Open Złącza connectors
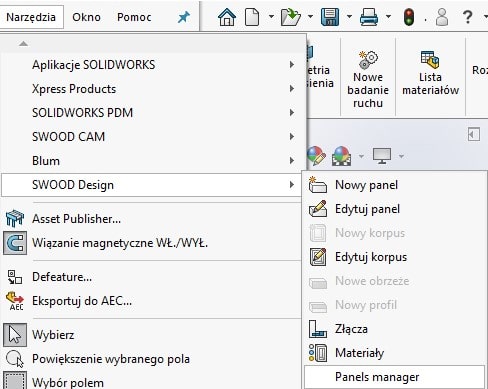 click(394, 329)
